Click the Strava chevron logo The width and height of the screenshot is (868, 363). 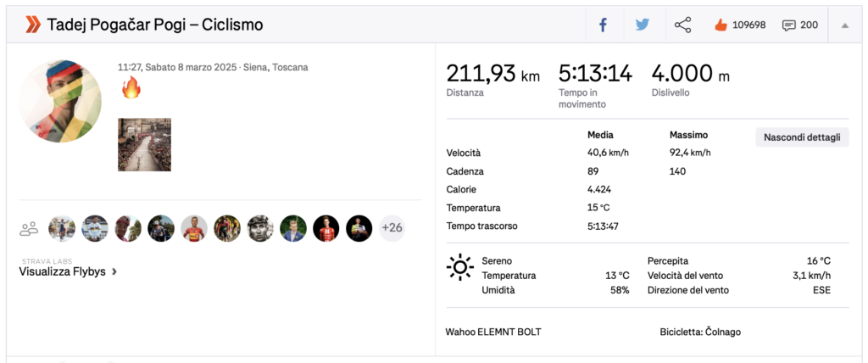[x=32, y=25]
